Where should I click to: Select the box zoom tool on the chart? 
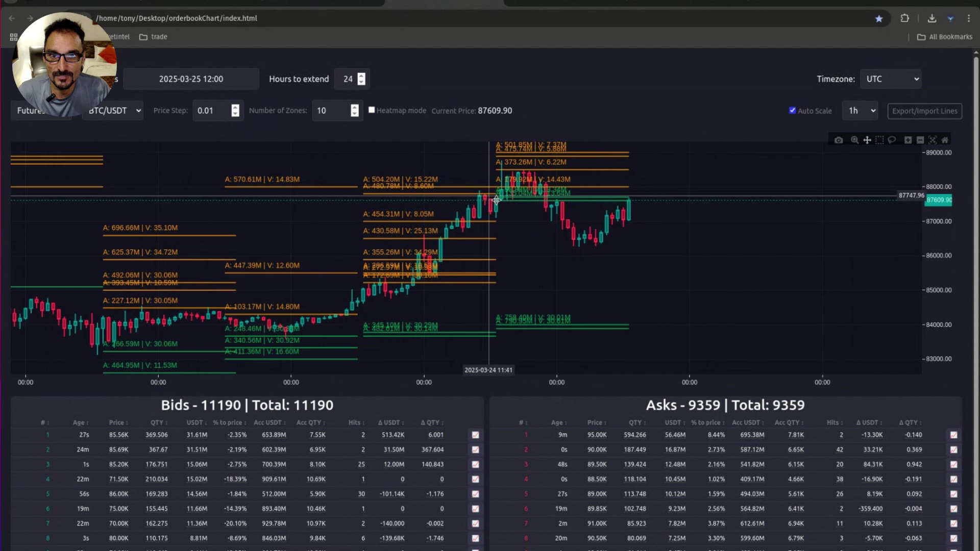[x=854, y=140]
